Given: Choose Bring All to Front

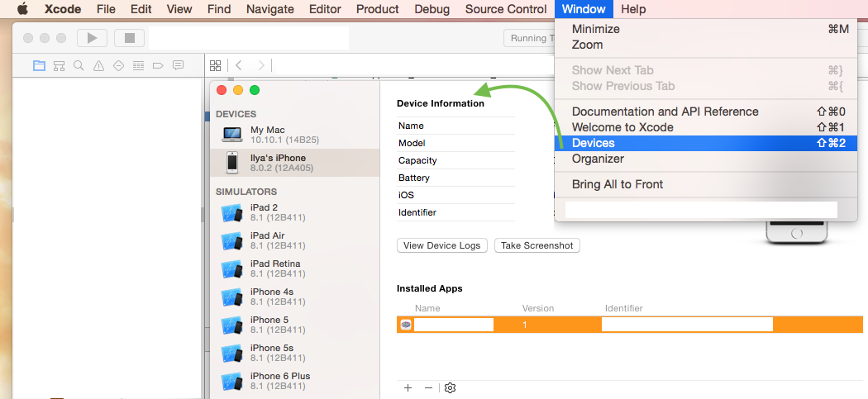Looking at the screenshot, I should click(706, 184).
